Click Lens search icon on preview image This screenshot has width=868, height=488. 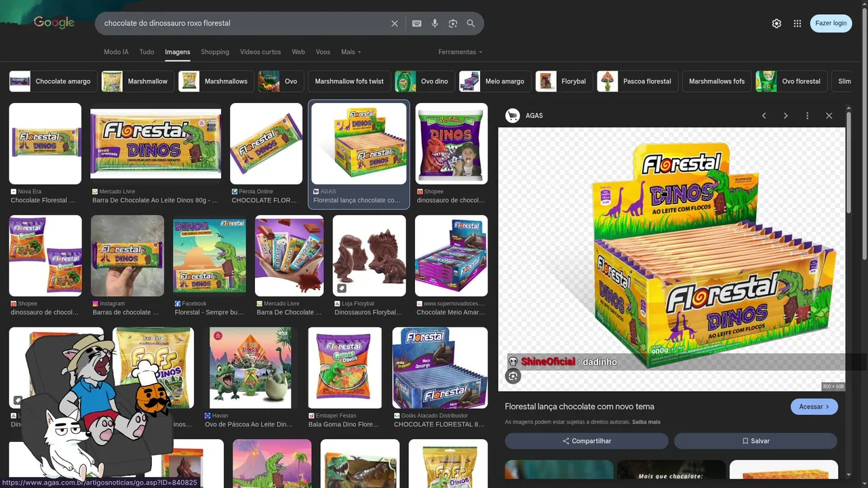pyautogui.click(x=513, y=376)
